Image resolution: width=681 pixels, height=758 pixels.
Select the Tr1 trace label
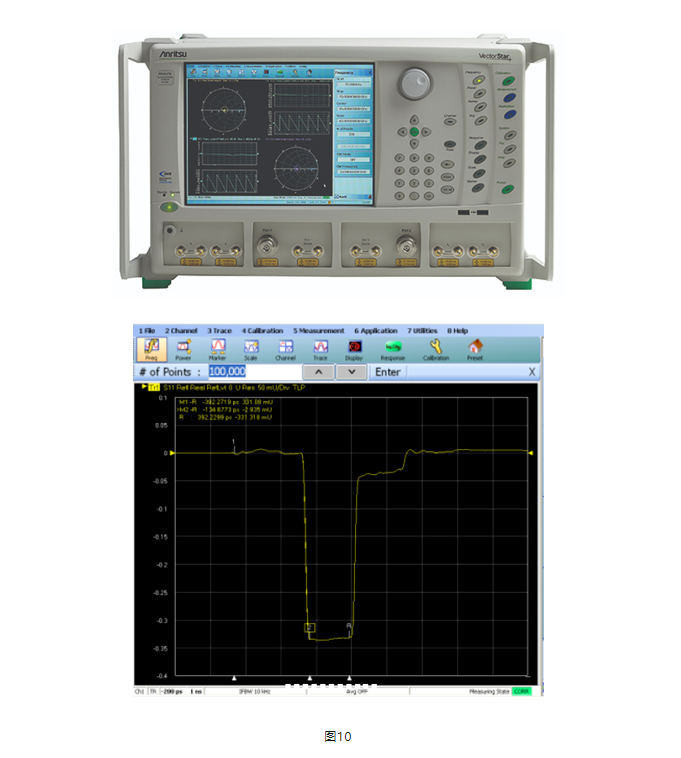(x=154, y=386)
